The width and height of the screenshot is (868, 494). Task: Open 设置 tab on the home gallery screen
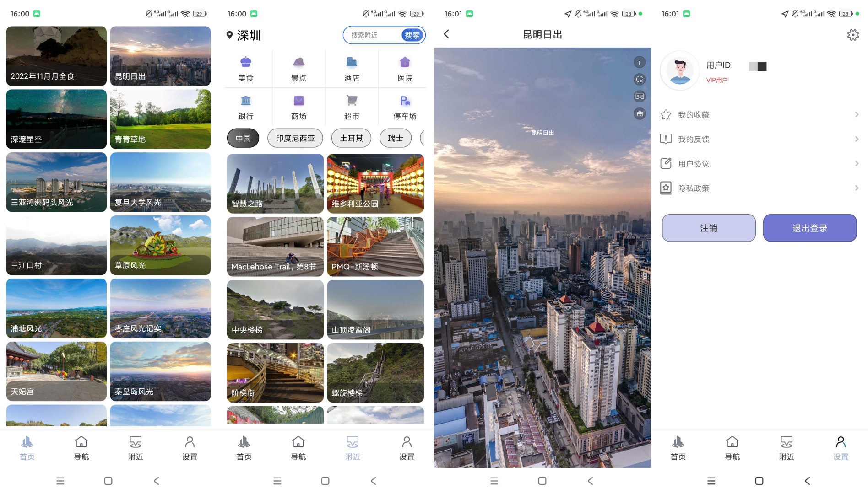pyautogui.click(x=190, y=448)
